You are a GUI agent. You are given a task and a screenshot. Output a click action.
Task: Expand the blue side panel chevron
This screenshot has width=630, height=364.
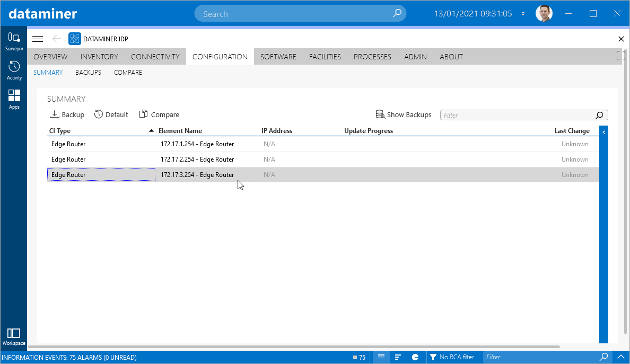tap(603, 131)
